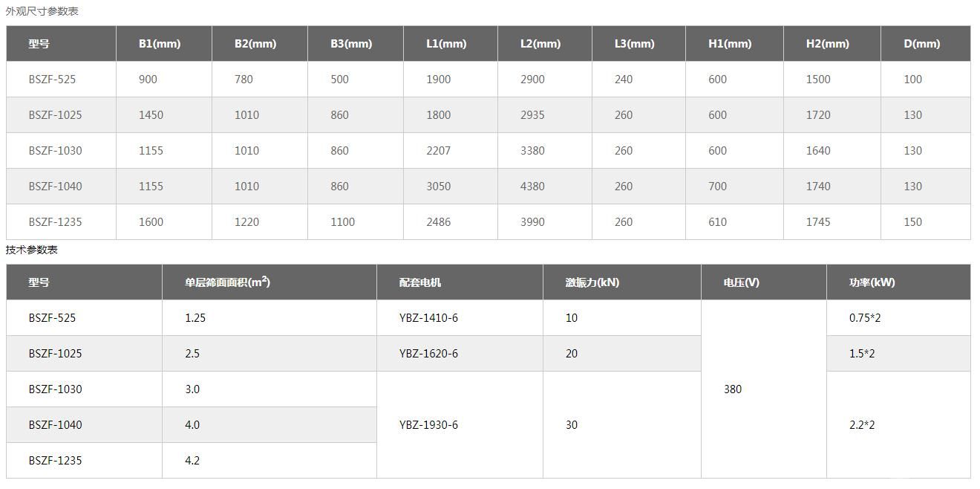The image size is (980, 489).
Task: Click the 1745 value in H2 column
Action: click(x=818, y=222)
